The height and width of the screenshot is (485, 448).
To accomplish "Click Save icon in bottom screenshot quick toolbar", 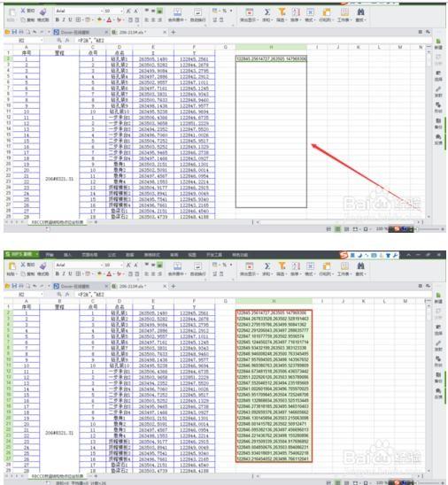I will [14, 286].
